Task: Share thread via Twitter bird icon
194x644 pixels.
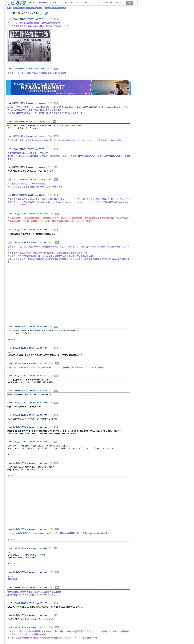Action: [46, 13]
